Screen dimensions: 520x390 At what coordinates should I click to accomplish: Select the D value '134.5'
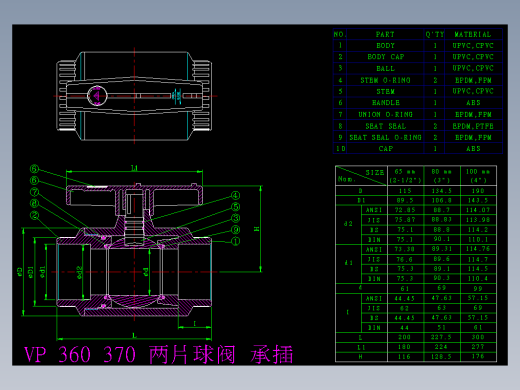point(442,191)
